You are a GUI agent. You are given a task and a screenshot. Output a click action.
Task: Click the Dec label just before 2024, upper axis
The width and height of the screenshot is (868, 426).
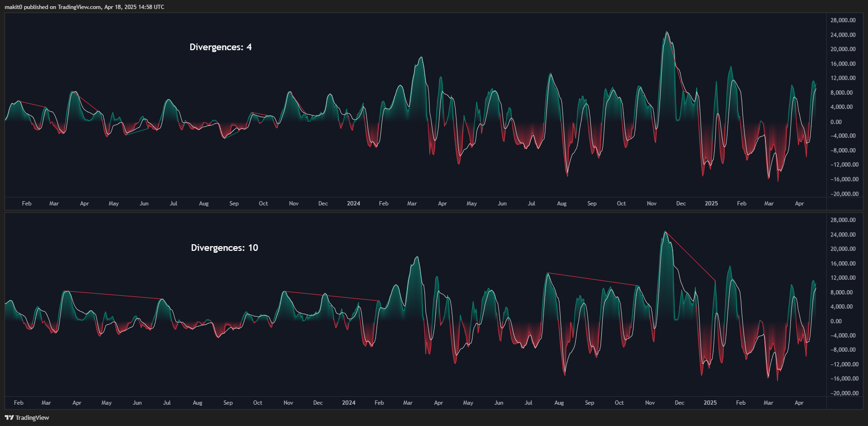coord(323,204)
